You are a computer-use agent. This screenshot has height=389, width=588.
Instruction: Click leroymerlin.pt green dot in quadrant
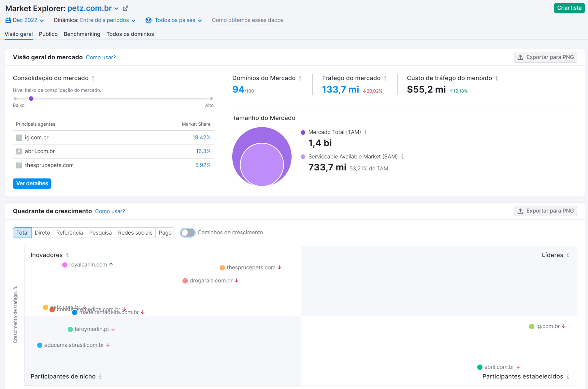tap(70, 329)
